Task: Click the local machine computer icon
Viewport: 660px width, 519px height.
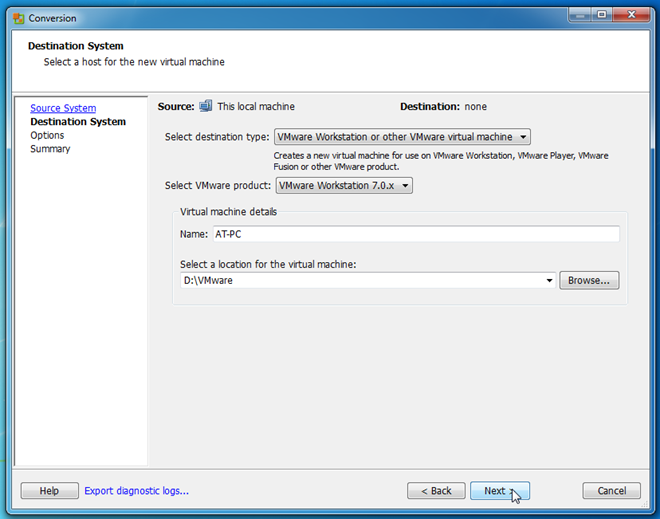Action: (205, 106)
